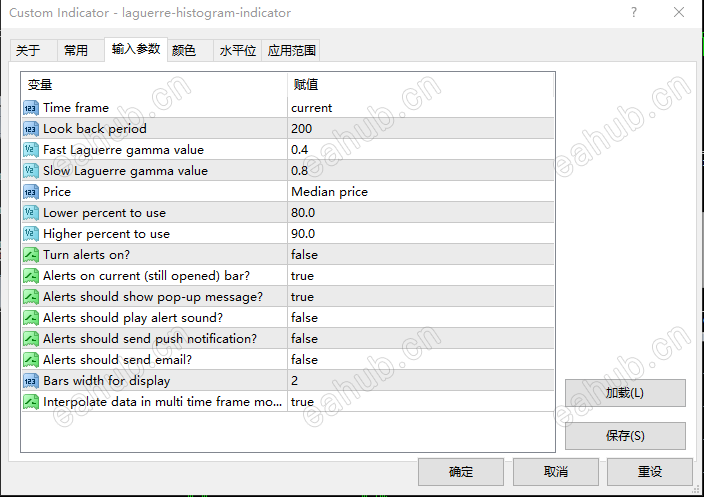Click the icon for Alerts on current bar
Viewport: 704px width, 497px height.
(x=31, y=276)
